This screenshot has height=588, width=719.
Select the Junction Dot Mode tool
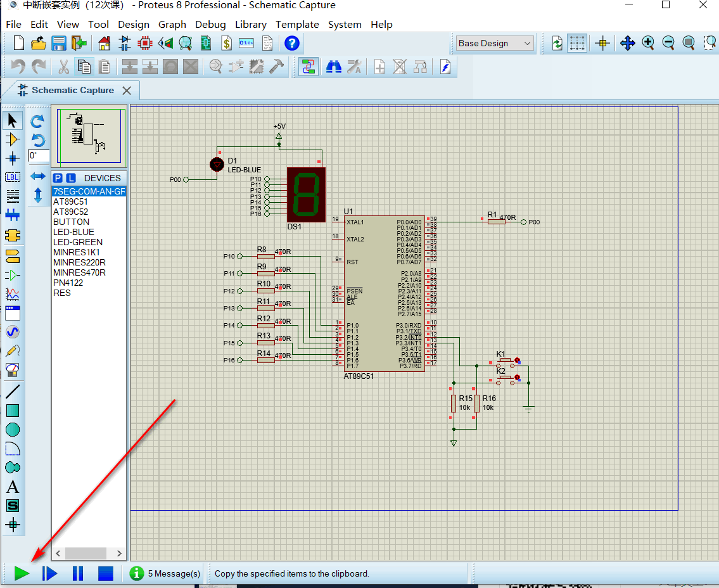pyautogui.click(x=13, y=158)
